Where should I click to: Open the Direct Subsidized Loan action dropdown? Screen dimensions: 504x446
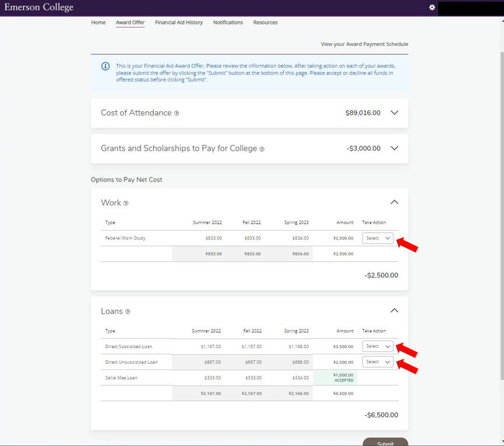coord(378,346)
